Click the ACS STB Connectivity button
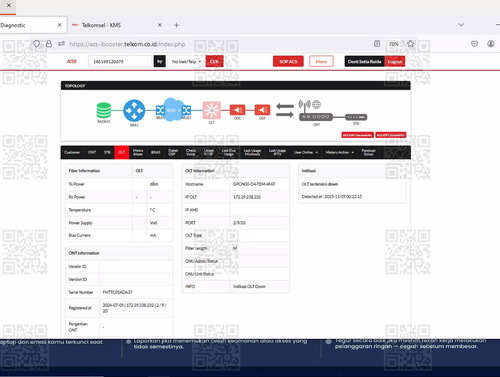500x377 pixels. [391, 135]
